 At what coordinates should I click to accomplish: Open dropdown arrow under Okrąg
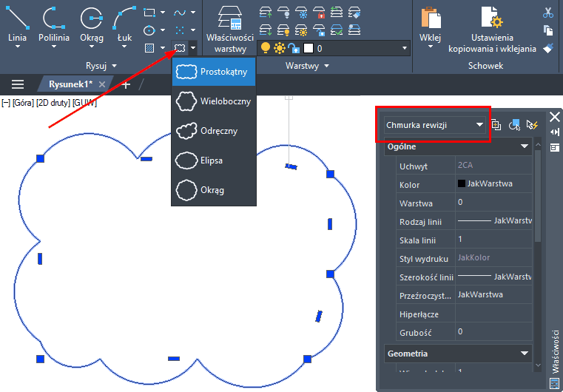(92, 47)
